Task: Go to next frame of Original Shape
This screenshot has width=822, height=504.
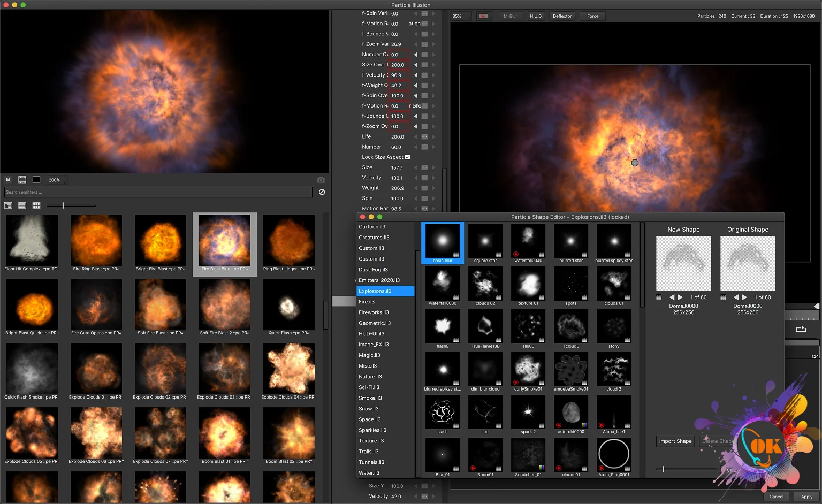Action: point(744,297)
